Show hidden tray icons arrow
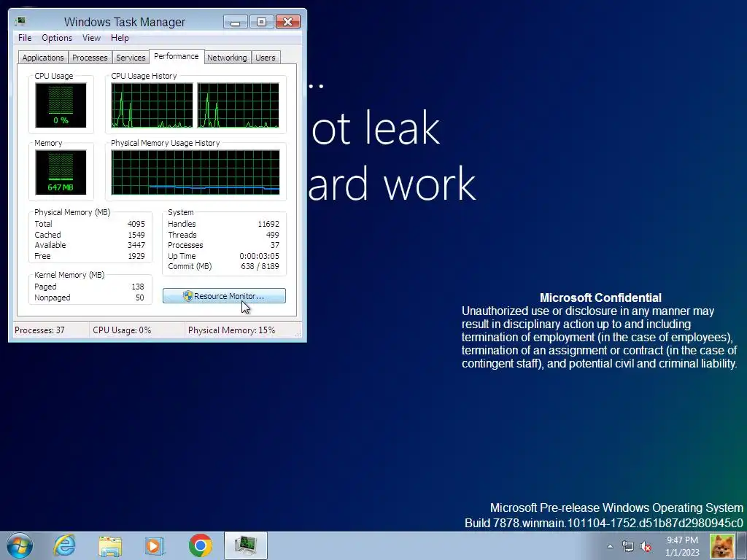The width and height of the screenshot is (747, 560). pyautogui.click(x=610, y=546)
